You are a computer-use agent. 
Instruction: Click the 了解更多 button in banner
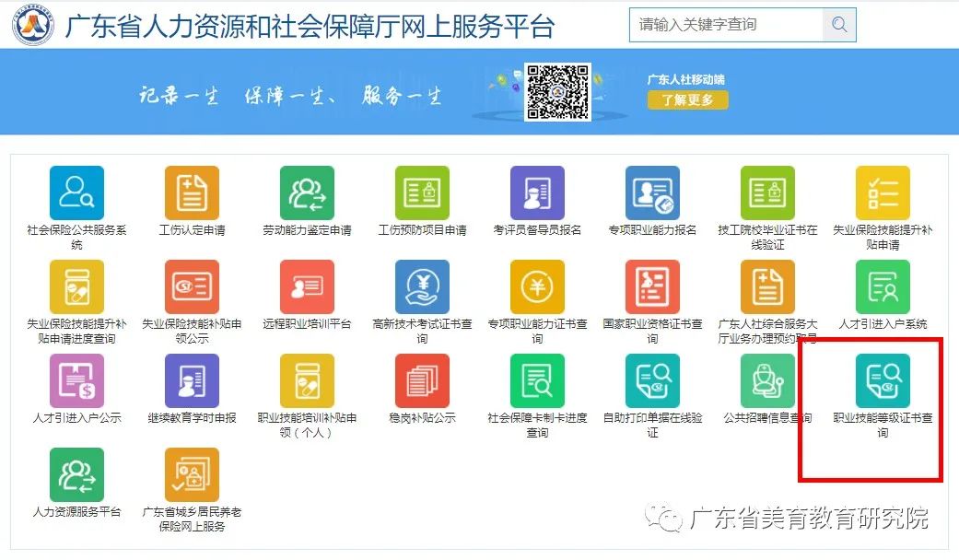(687, 99)
